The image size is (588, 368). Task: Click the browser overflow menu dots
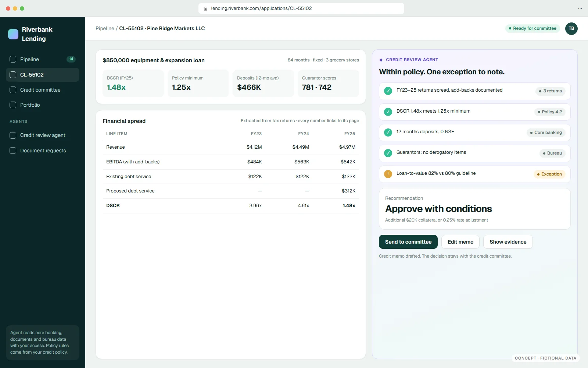pyautogui.click(x=580, y=8)
